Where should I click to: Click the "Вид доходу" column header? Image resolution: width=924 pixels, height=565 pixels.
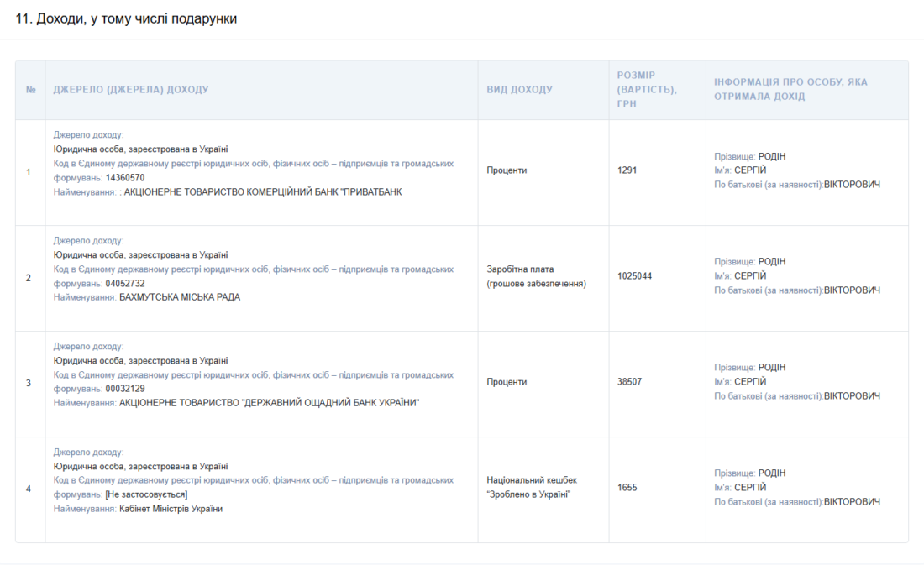[x=519, y=90]
